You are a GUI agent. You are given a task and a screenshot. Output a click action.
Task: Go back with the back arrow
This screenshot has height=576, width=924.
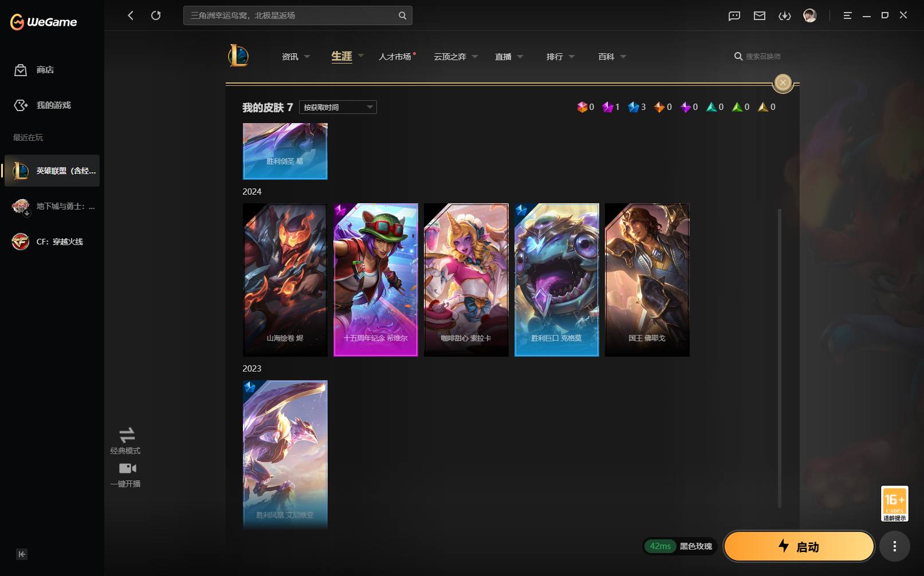click(131, 15)
